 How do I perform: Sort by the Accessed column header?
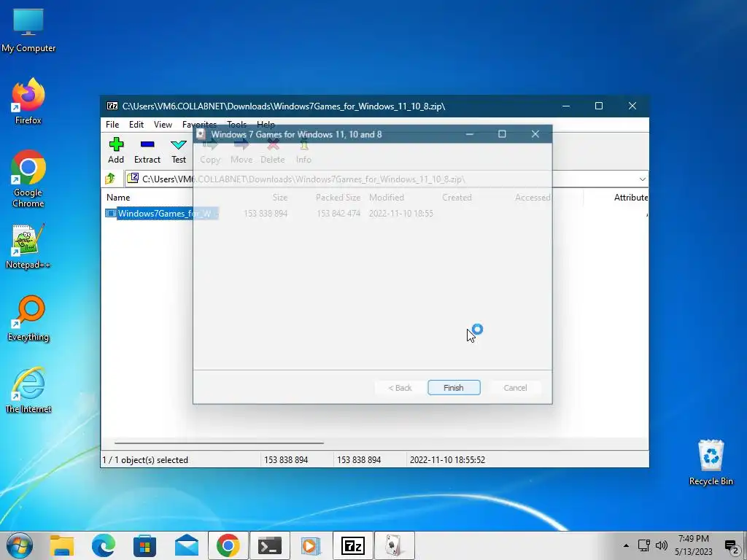pos(532,197)
